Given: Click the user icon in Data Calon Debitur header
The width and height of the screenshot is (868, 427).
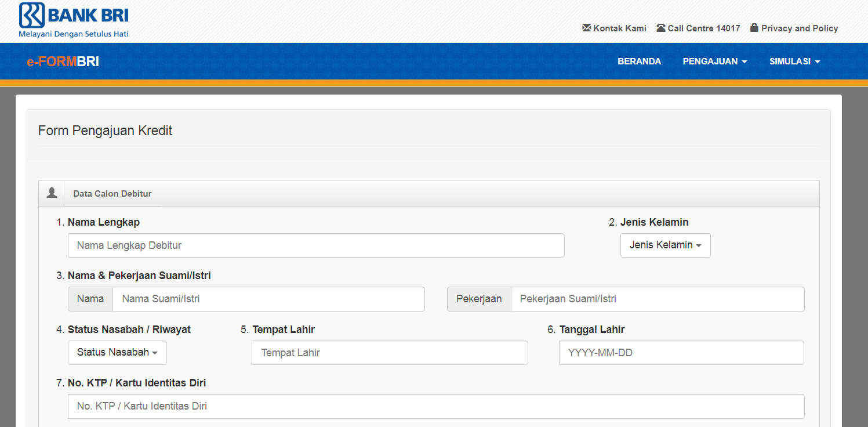Looking at the screenshot, I should click(52, 193).
